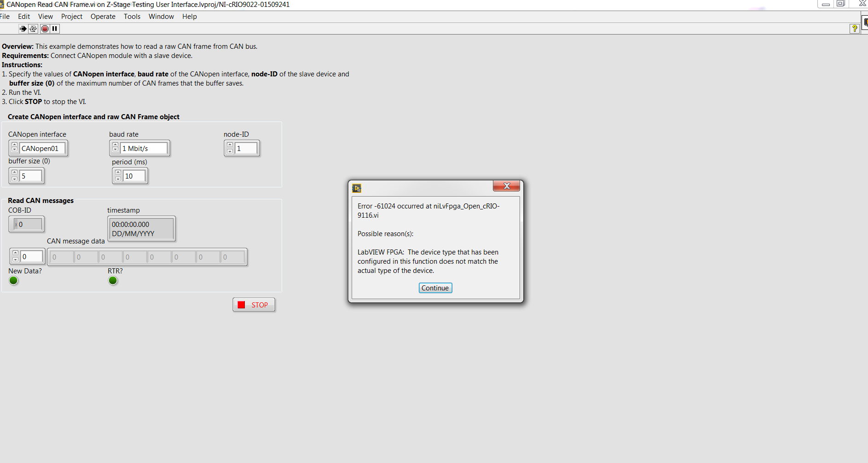Click node-ID stepper arrows
Viewport: 868px width, 463px height.
click(x=230, y=148)
